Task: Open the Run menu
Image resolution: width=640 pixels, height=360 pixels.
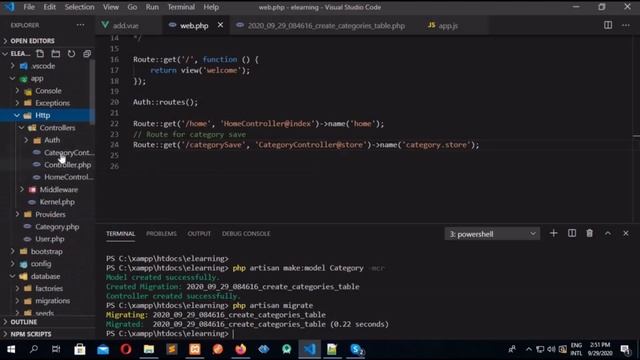Action: (152, 7)
